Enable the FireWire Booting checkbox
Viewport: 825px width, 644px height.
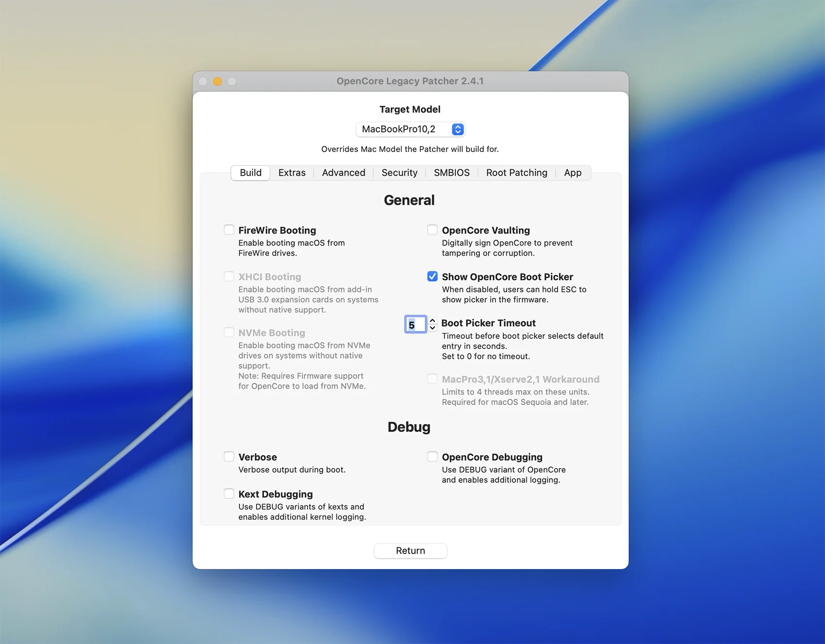(x=229, y=230)
